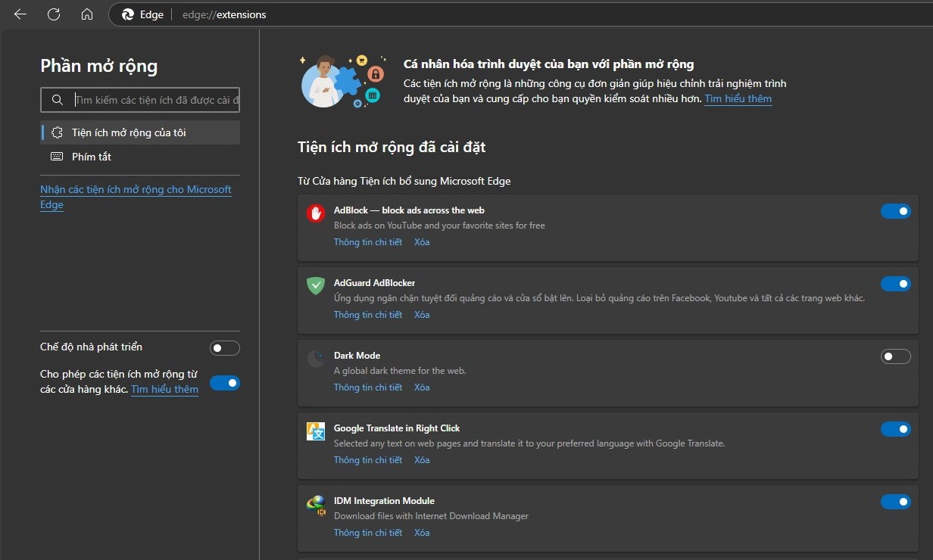Click Tìm hiểu thêm in the banner
This screenshot has width=933, height=560.
tap(738, 98)
